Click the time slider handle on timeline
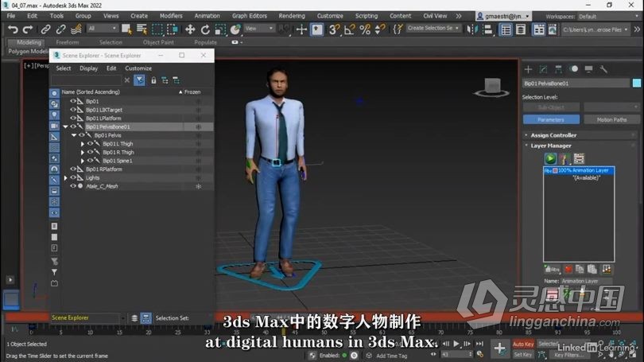 tap(283, 331)
